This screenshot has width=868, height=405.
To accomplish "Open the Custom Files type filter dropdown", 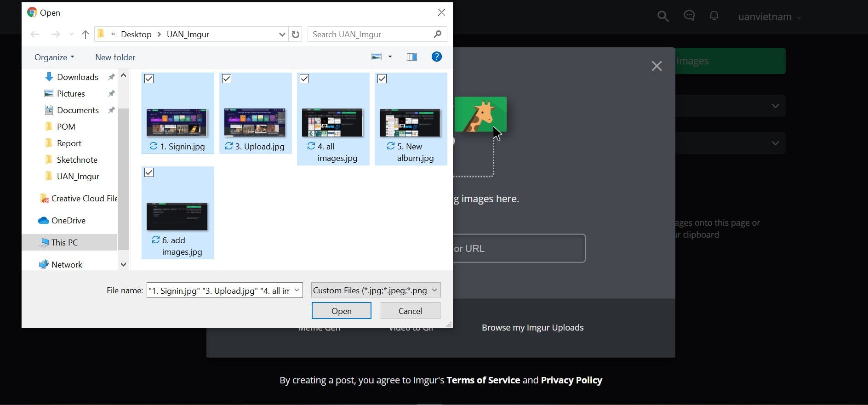I will (x=376, y=290).
